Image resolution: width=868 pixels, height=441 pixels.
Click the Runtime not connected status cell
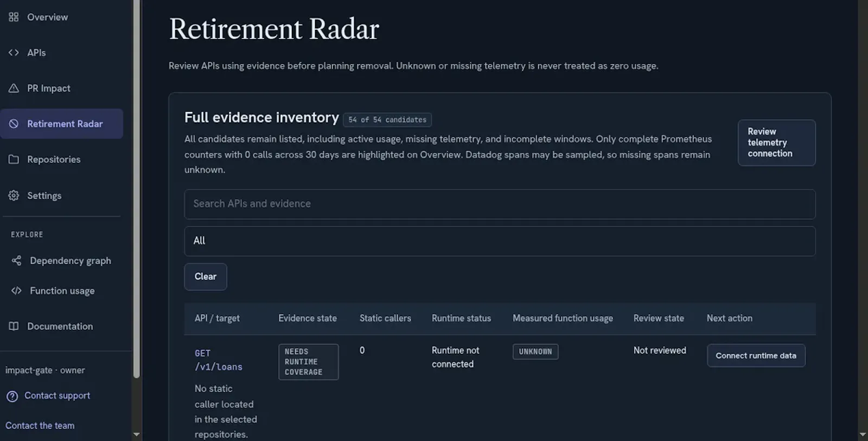point(456,357)
